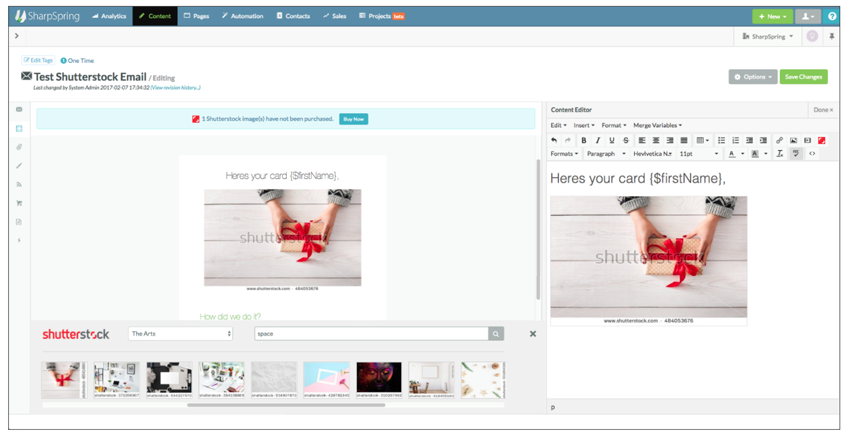Open the text color picker
This screenshot has width=850, height=438.
[x=734, y=154]
